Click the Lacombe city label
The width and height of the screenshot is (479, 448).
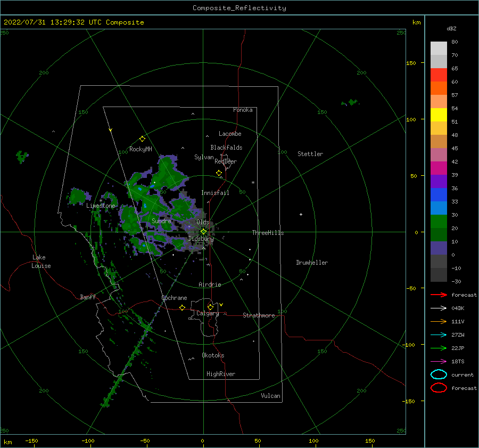(230, 134)
